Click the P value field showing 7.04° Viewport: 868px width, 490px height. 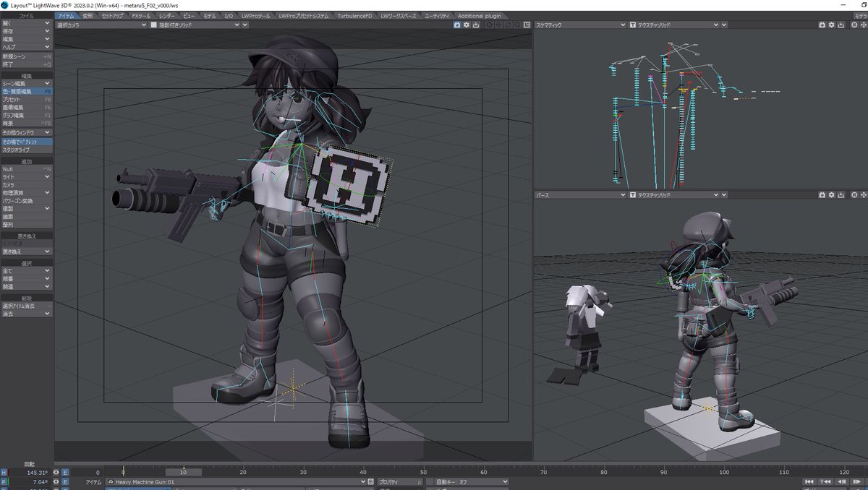click(30, 482)
